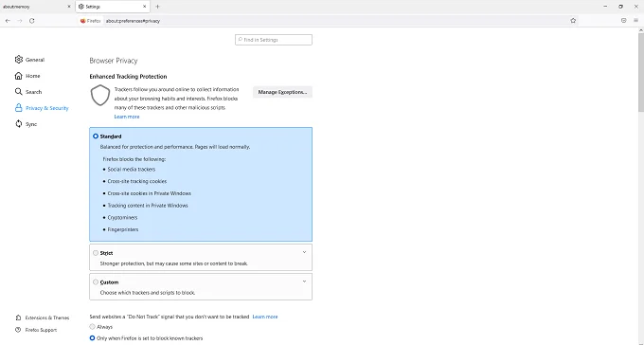Select the Strict protection radio button
644x345 pixels.
point(96,253)
